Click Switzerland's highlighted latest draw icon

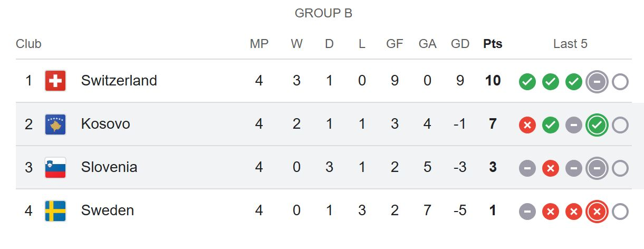click(597, 82)
